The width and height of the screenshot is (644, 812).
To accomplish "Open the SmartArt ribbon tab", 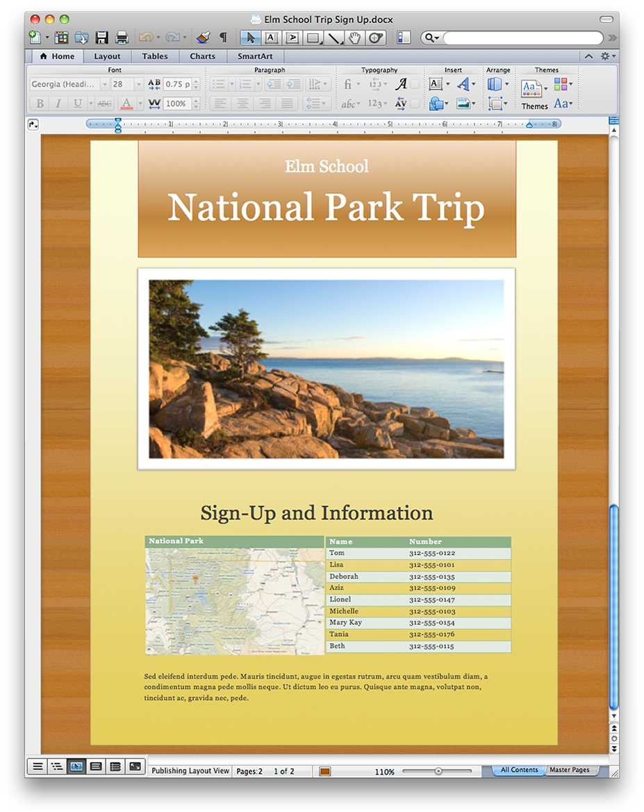I will pyautogui.click(x=254, y=56).
